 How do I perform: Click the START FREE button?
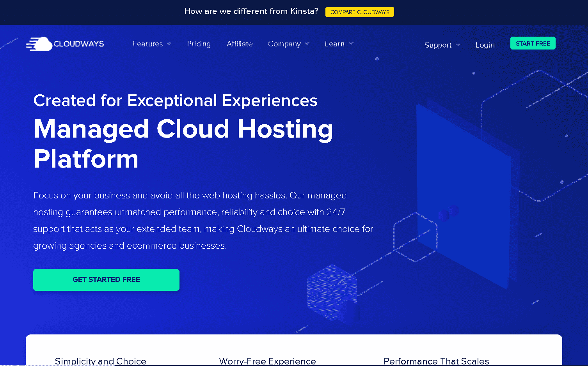point(533,43)
